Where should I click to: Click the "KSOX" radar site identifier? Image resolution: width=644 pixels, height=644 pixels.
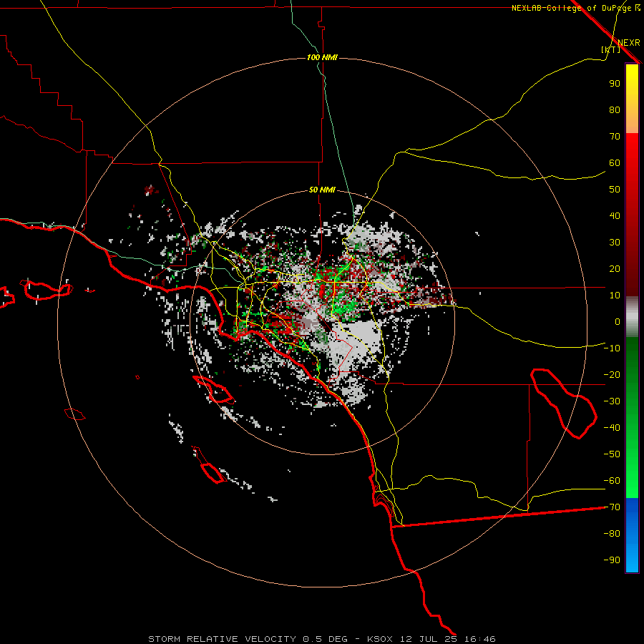(379, 639)
